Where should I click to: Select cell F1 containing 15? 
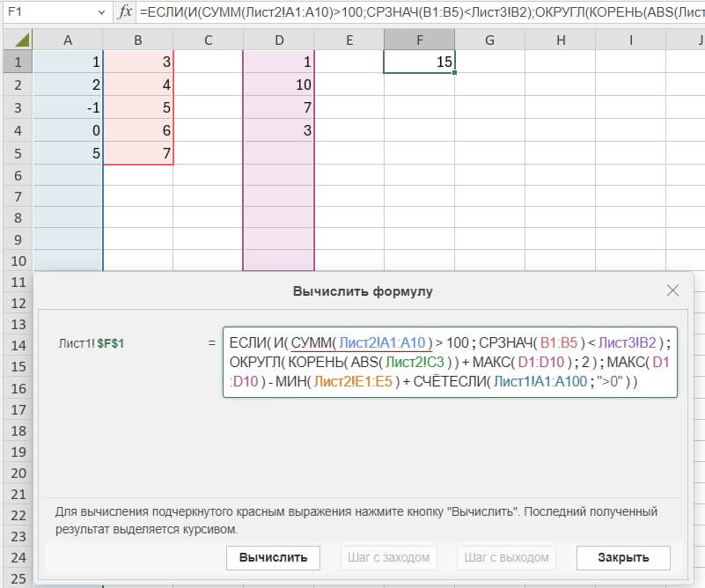(x=419, y=62)
